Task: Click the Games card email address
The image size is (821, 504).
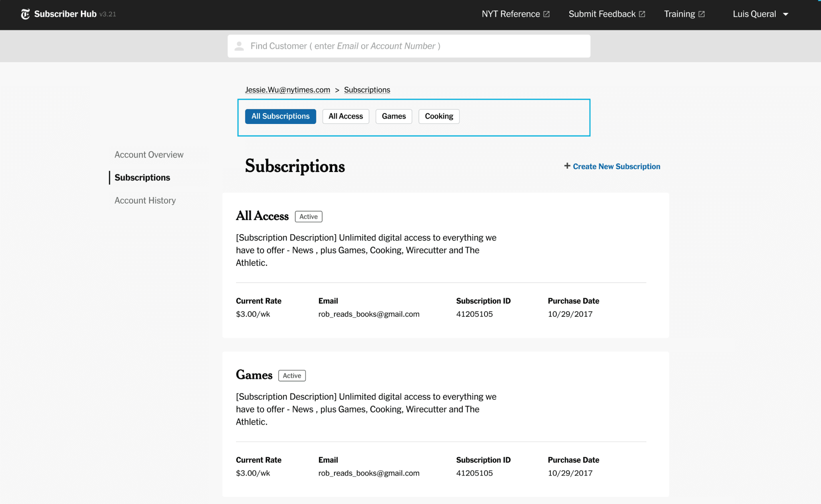Action: point(369,473)
